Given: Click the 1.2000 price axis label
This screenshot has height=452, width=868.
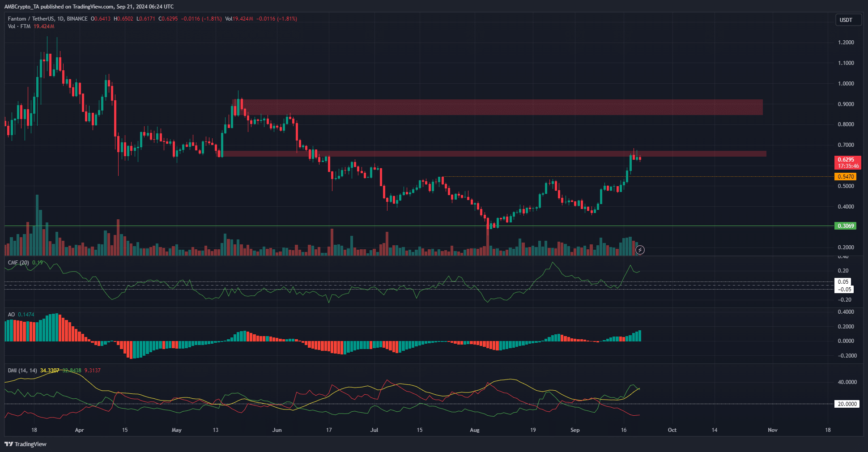Looking at the screenshot, I should tap(846, 43).
